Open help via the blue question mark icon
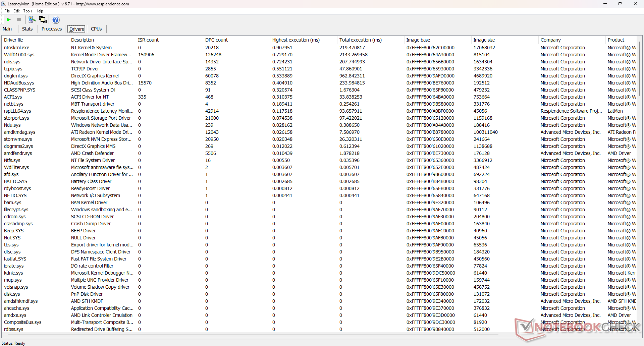644x346 pixels. coord(56,20)
